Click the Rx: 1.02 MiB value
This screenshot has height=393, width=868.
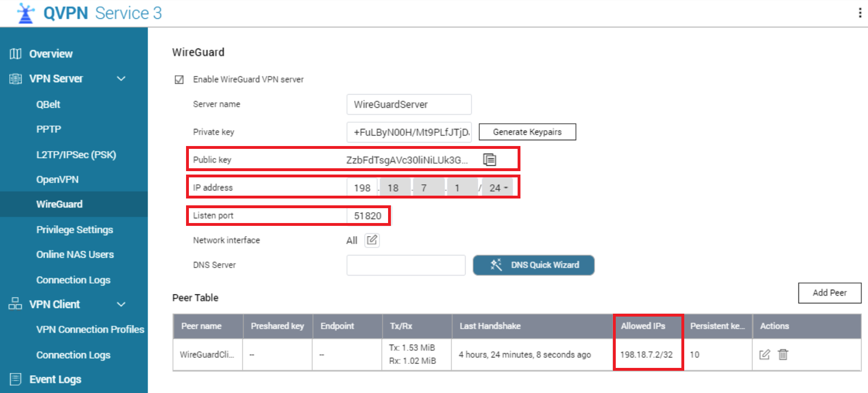[411, 360]
